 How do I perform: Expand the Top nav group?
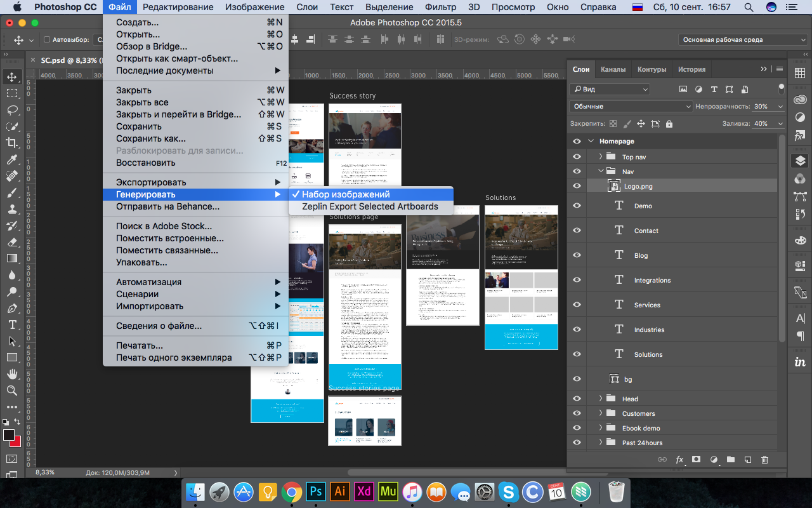click(601, 156)
